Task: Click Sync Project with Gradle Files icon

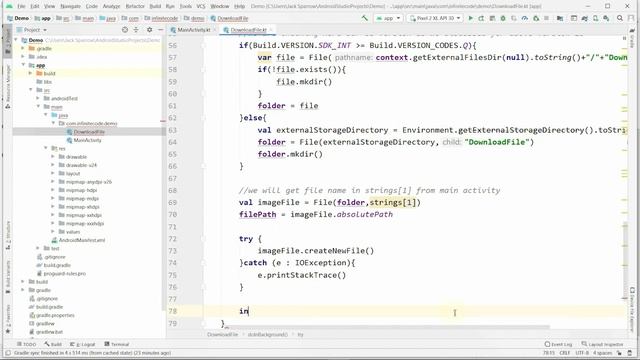Action: coord(584,18)
